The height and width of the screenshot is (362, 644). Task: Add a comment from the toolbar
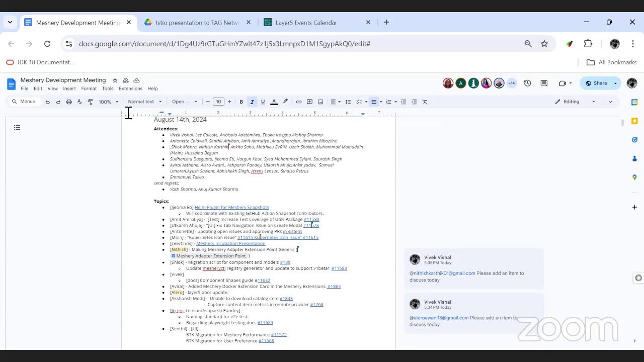[x=309, y=102]
